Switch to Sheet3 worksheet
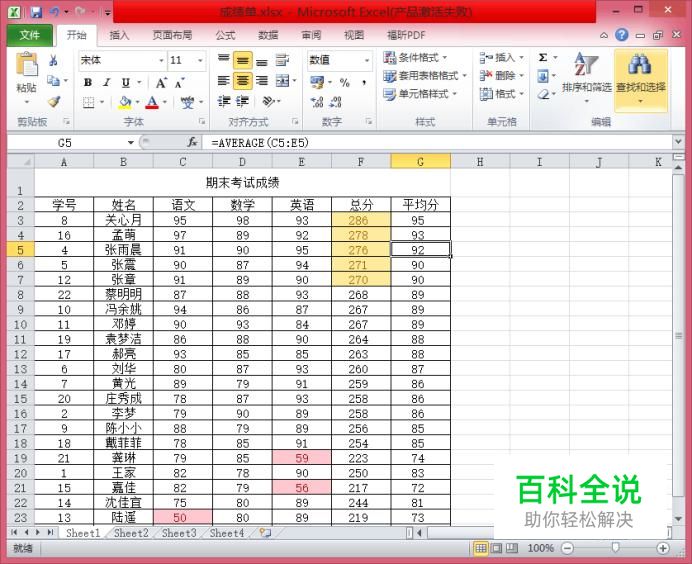 coord(179,533)
